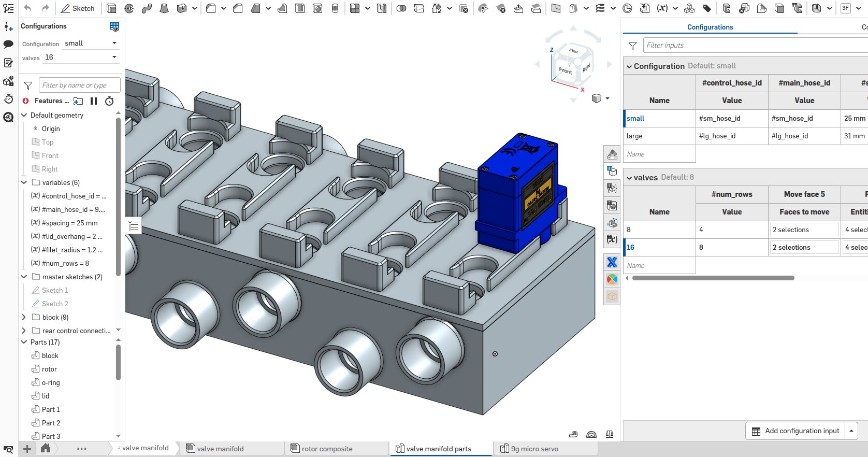Expand the block (9) folder

point(24,317)
